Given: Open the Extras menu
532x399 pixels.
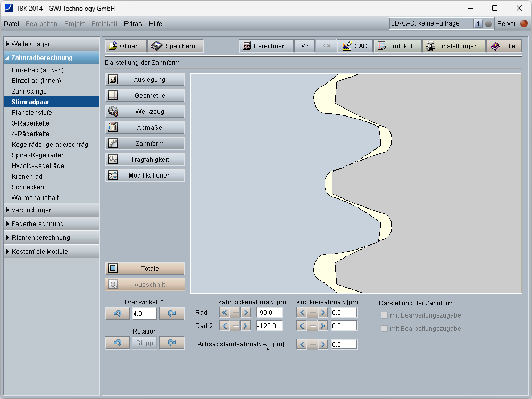Looking at the screenshot, I should [132, 24].
